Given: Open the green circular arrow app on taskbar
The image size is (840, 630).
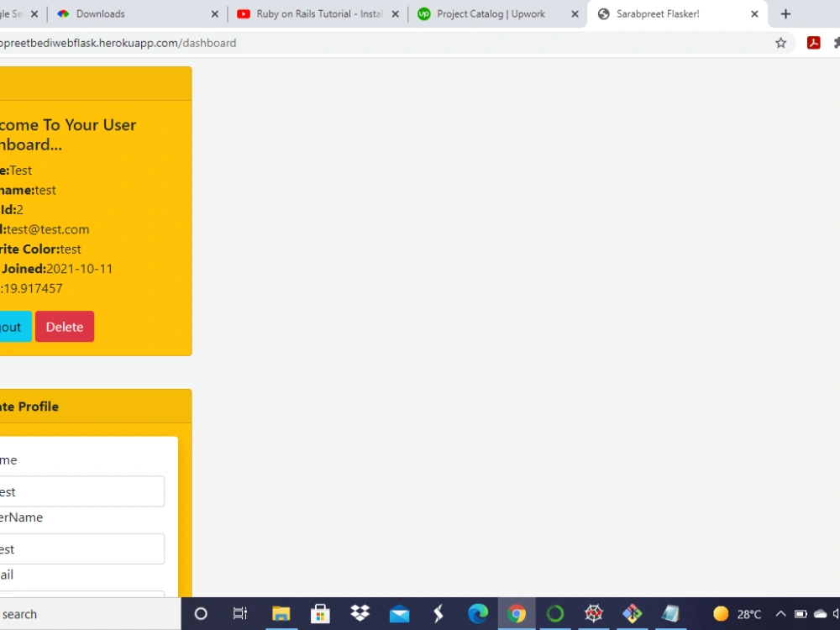Looking at the screenshot, I should pos(555,614).
